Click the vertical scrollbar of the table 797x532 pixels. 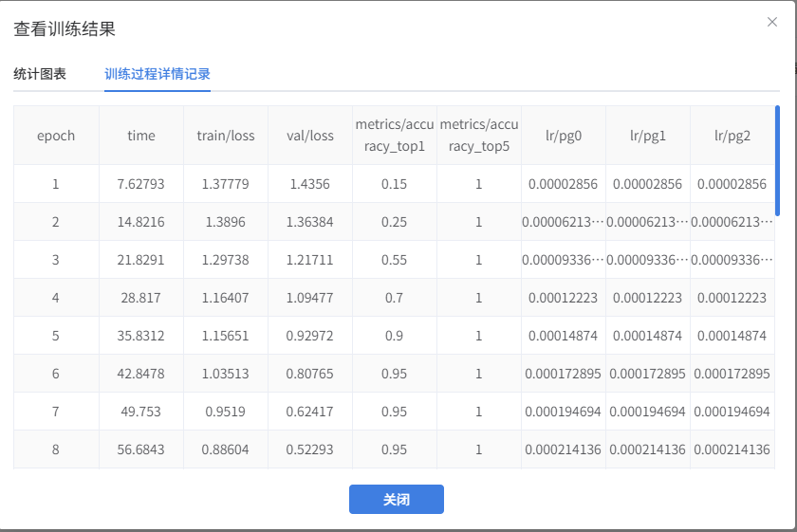click(x=777, y=161)
